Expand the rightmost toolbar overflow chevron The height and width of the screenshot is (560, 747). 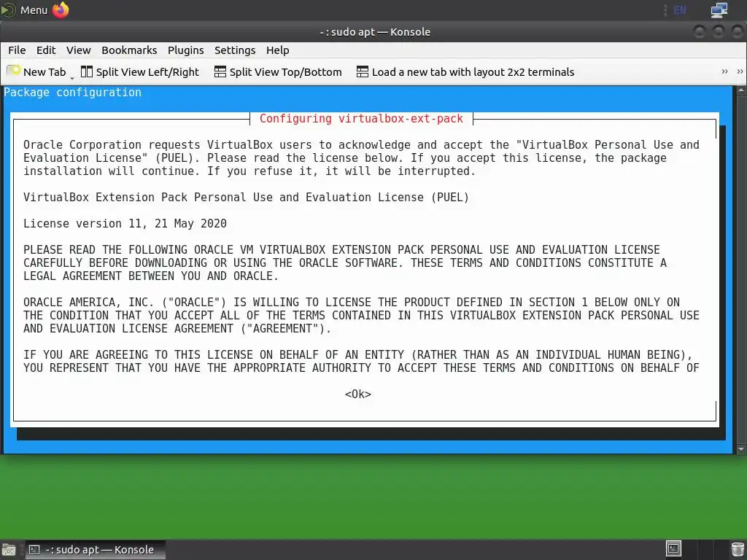pyautogui.click(x=740, y=71)
